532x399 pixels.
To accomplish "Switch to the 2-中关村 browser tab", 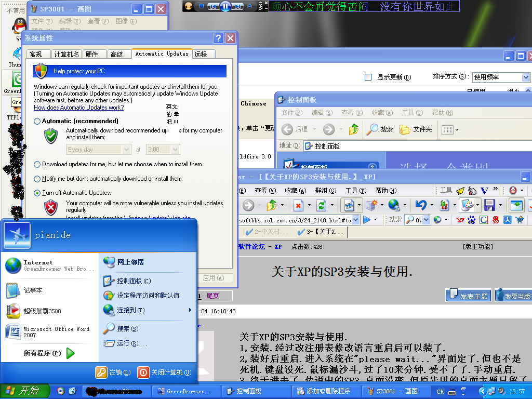I will 267,232.
